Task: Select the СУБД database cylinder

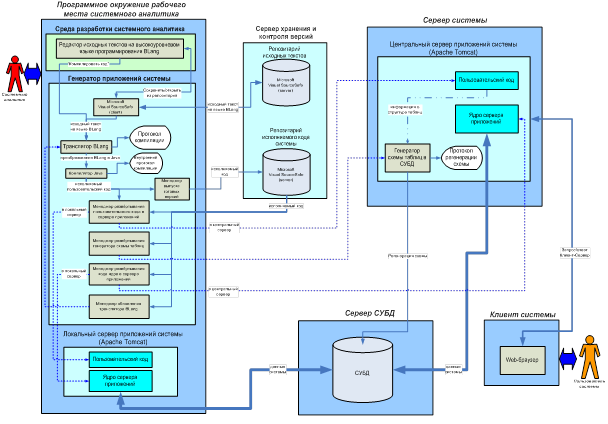Action: pyautogui.click(x=361, y=370)
